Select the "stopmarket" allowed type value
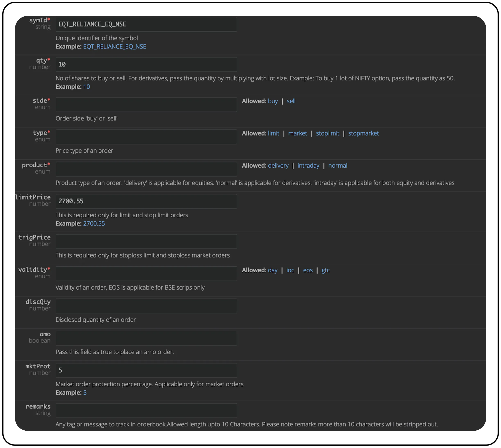 364,133
